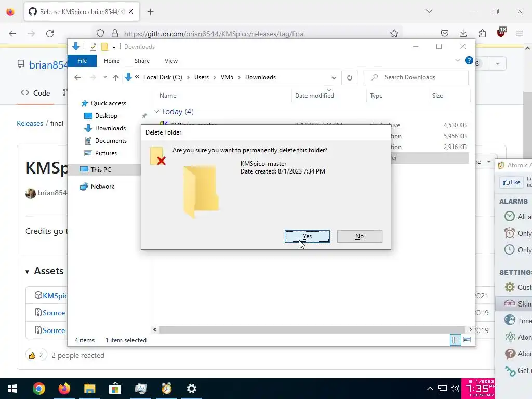Sort by the Type column header
Screen dimensions: 532x399
tap(376, 96)
